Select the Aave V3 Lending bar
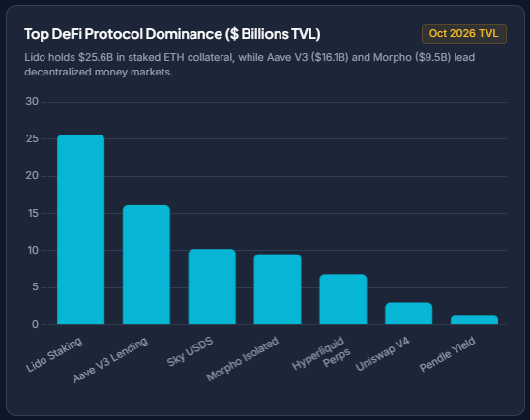 pyautogui.click(x=146, y=265)
